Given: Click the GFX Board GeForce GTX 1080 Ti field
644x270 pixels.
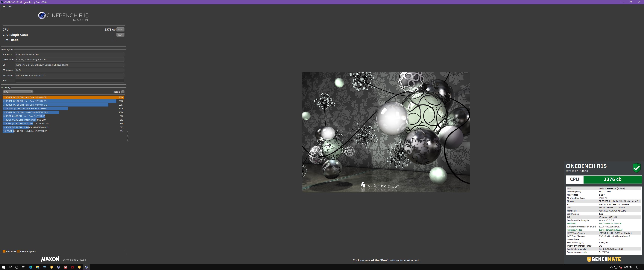Looking at the screenshot, I should click(70, 75).
